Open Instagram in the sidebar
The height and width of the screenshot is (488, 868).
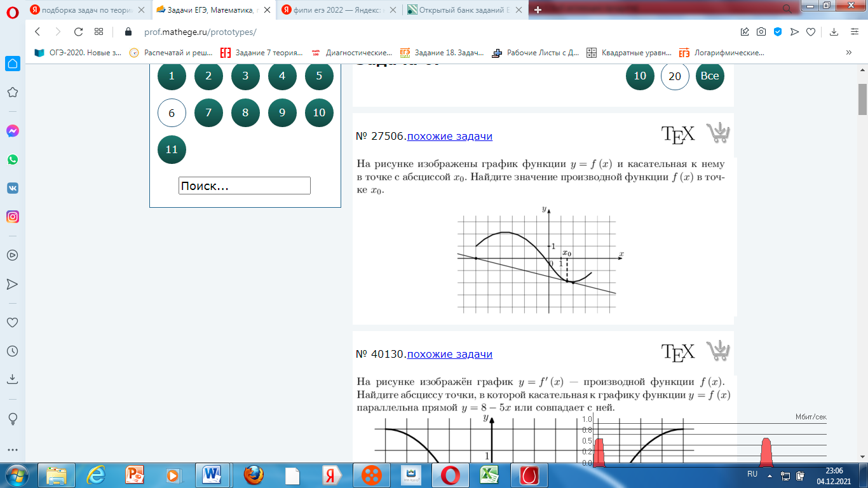[12, 217]
